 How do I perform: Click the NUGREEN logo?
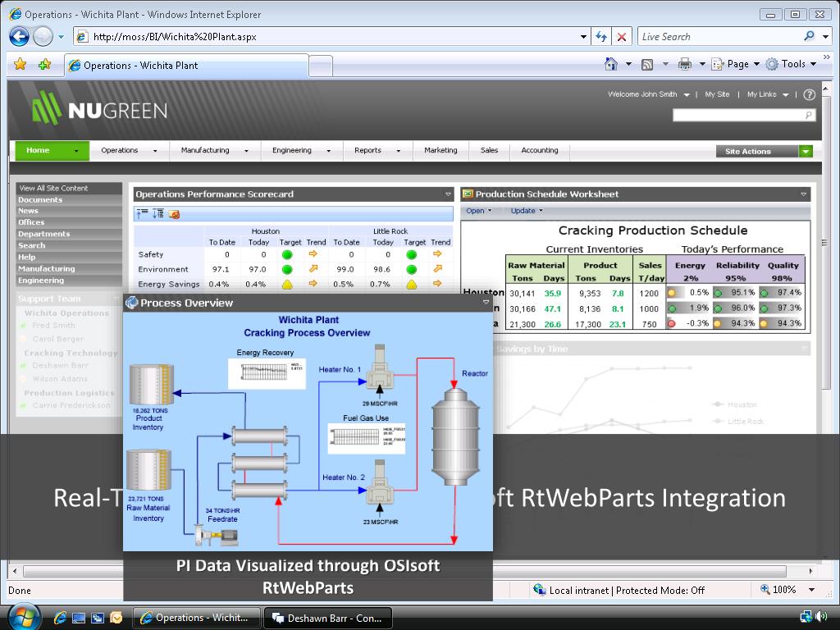(x=99, y=109)
